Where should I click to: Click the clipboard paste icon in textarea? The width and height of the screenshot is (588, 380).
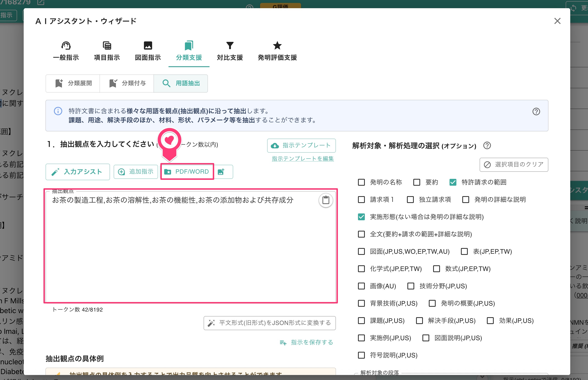point(326,200)
